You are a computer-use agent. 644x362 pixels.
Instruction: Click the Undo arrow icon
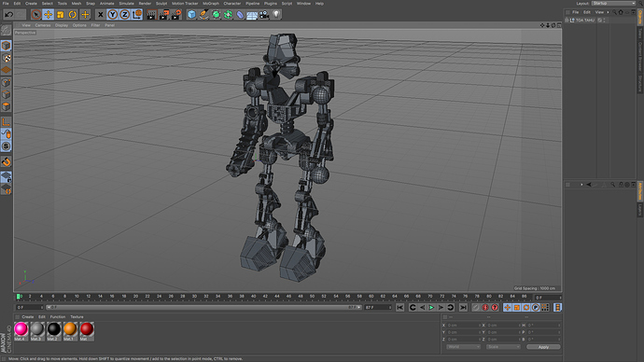[x=9, y=14]
